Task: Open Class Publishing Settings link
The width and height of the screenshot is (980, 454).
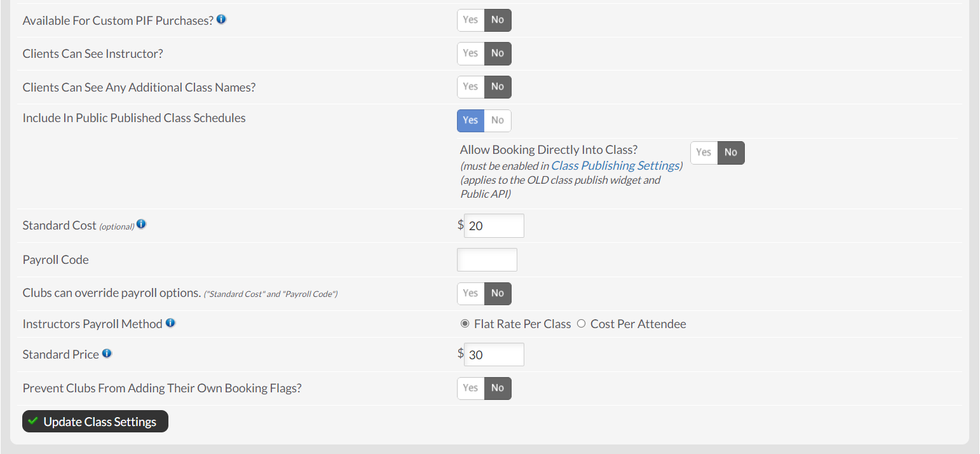Action: 615,165
